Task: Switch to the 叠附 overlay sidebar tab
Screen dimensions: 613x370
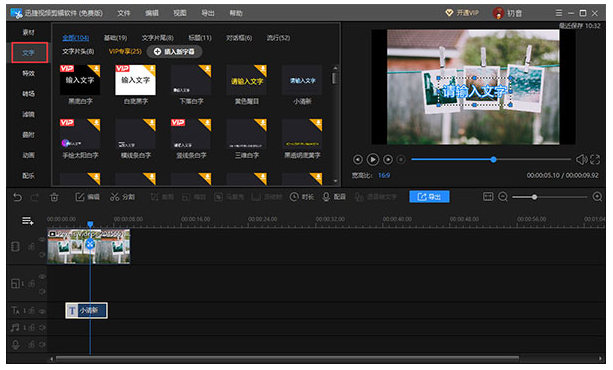Action: 29,135
